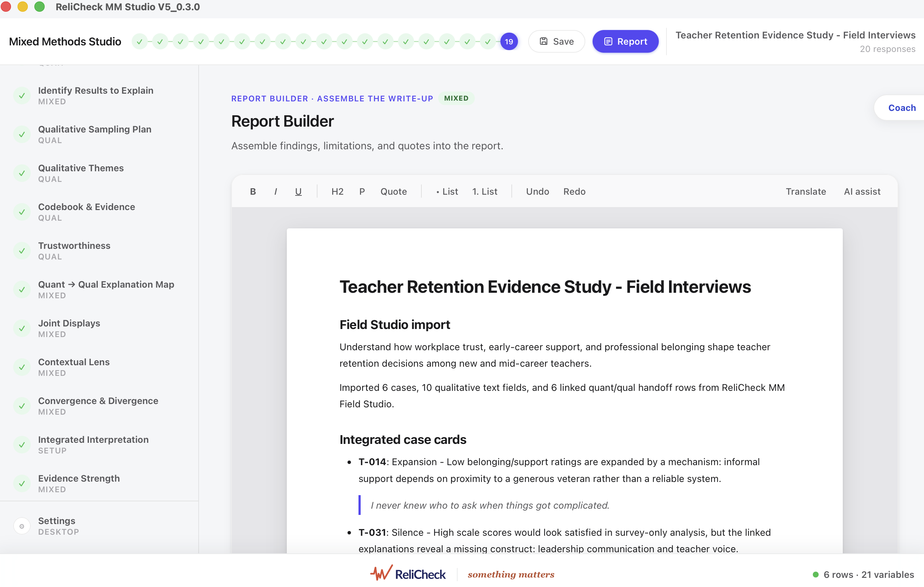Image resolution: width=924 pixels, height=587 pixels.
Task: Click the first green checkmark progress step
Action: click(140, 41)
